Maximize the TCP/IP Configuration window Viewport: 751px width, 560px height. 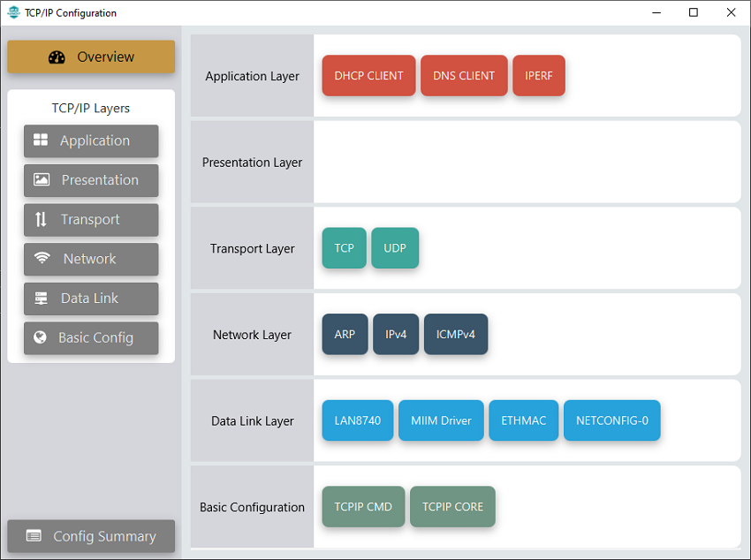[x=694, y=12]
